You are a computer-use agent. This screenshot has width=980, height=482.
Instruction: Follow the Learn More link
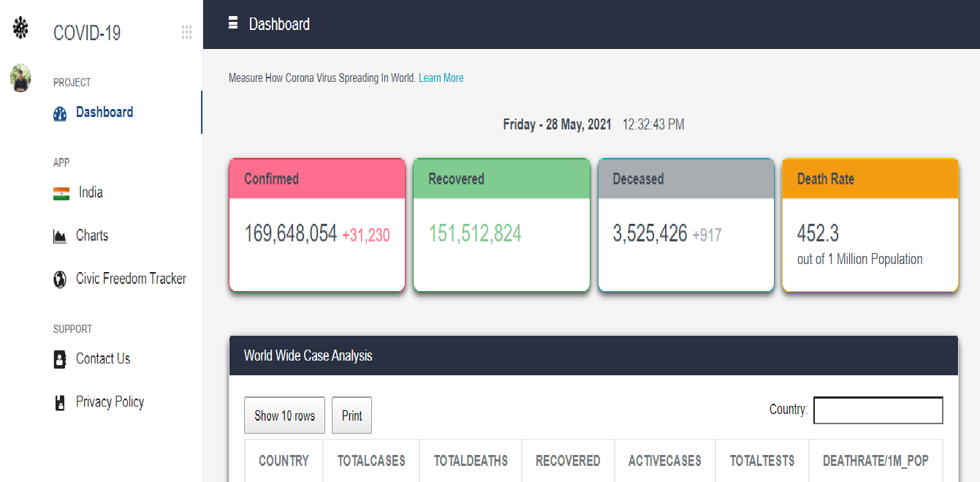coord(441,78)
